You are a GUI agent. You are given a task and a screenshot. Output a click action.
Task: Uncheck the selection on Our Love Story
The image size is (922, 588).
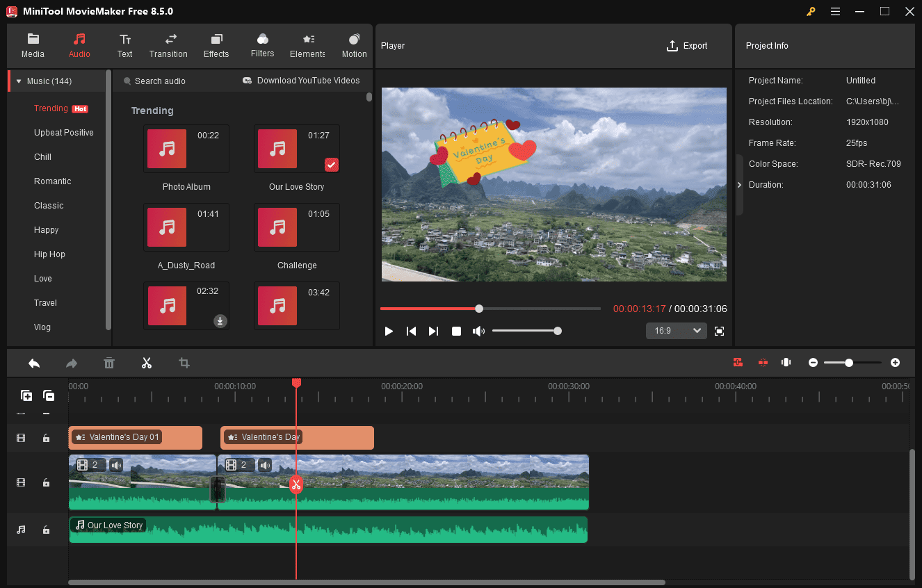pyautogui.click(x=332, y=165)
